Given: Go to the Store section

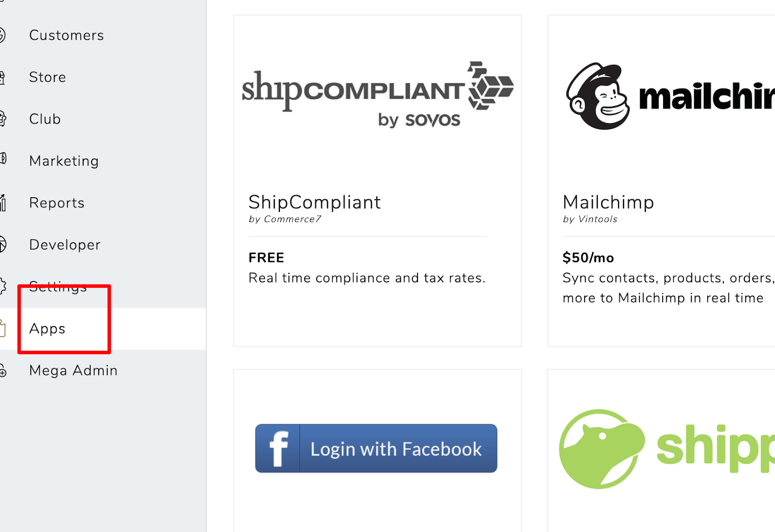Looking at the screenshot, I should tap(47, 77).
